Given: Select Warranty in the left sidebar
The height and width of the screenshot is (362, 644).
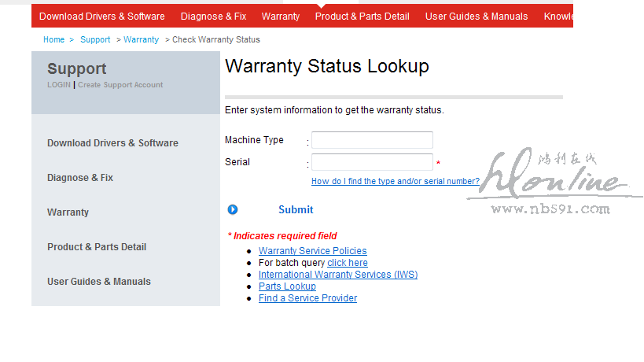Looking at the screenshot, I should pos(68,212).
